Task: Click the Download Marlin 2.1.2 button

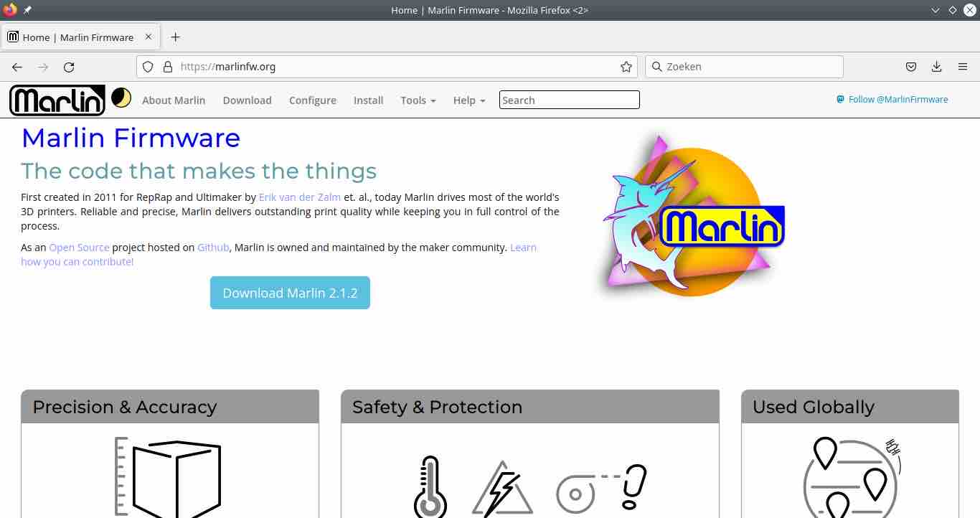Action: click(x=290, y=293)
